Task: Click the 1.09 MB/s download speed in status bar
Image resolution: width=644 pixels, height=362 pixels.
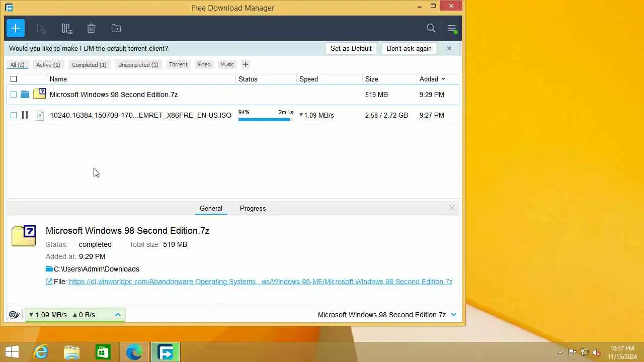Action: (48, 315)
